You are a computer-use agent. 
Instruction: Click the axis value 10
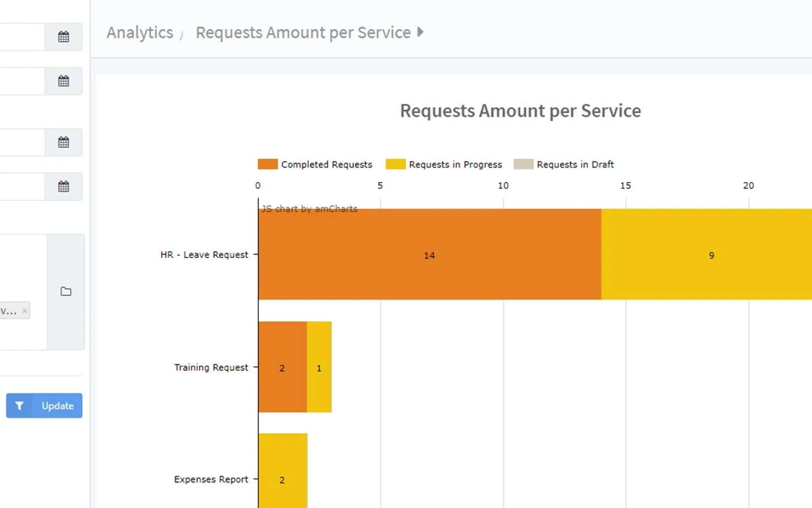pyautogui.click(x=503, y=186)
